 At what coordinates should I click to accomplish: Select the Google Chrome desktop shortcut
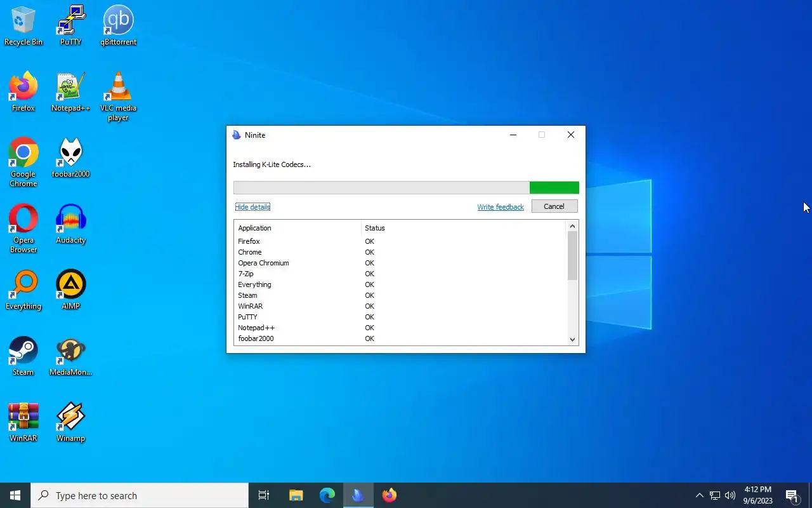(x=23, y=163)
